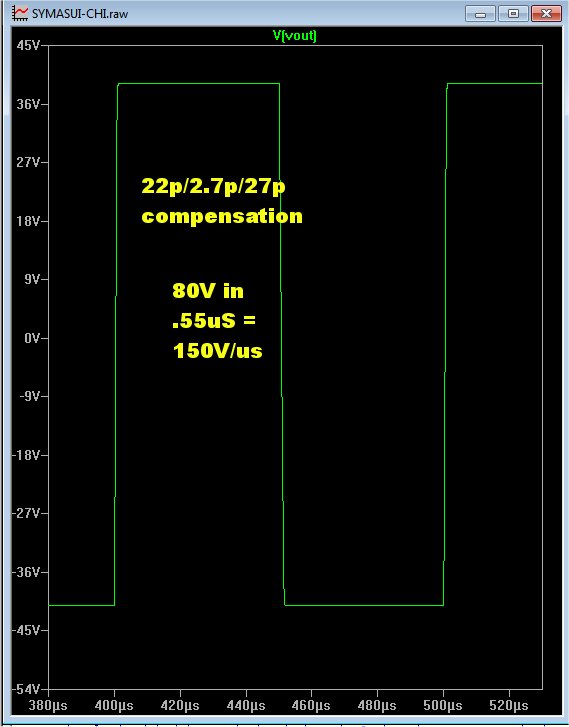
Task: Click the 22p/2.7p/27p annotation text
Action: pos(213,186)
